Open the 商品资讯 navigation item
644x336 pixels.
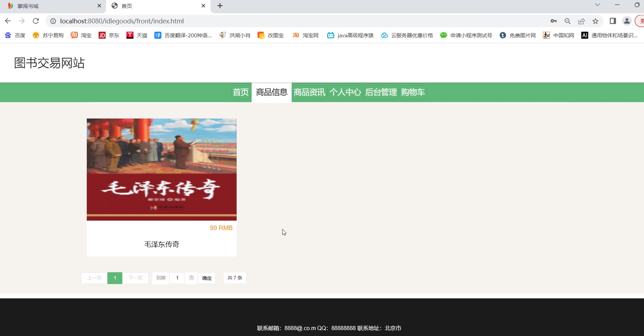click(x=309, y=92)
